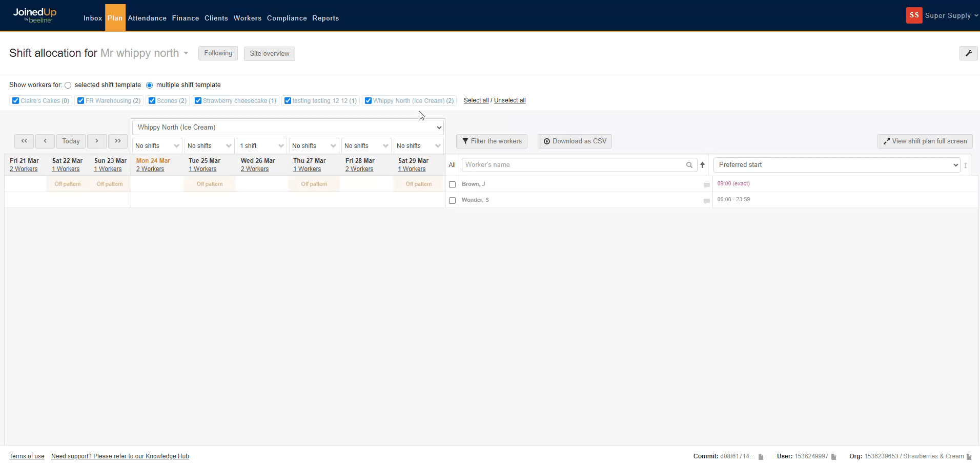Click into the Worker's name search field
This screenshot has width=980, height=465.
[x=574, y=165]
